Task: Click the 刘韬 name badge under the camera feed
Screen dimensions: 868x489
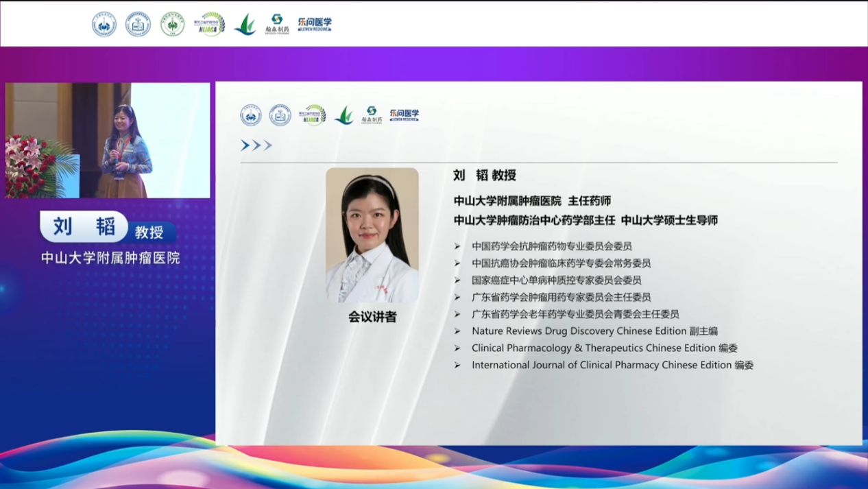Action: [x=84, y=226]
